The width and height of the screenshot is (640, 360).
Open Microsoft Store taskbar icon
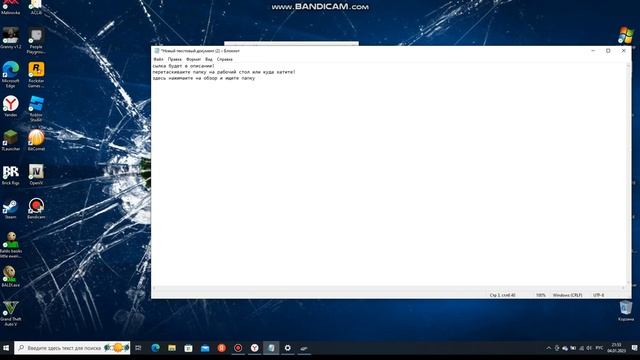188,348
